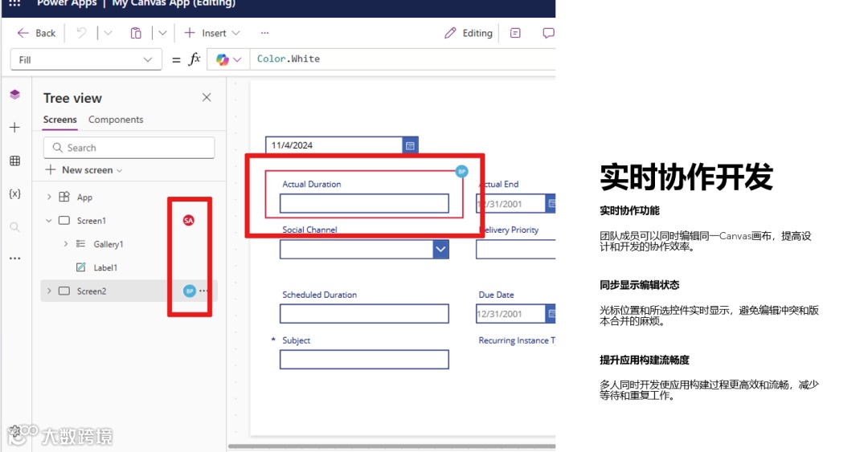Expand the Gallery1 tree node
This screenshot has height=452, width=868.
[65, 244]
